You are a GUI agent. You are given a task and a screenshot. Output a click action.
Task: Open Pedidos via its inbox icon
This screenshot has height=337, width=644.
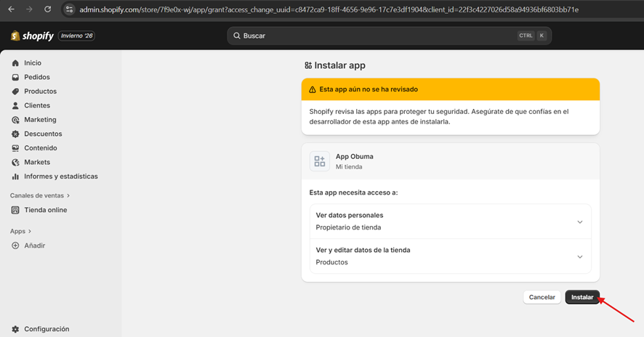coord(16,77)
